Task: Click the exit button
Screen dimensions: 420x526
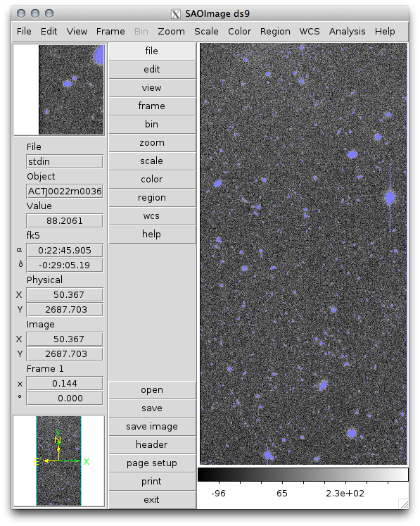Action: click(152, 499)
